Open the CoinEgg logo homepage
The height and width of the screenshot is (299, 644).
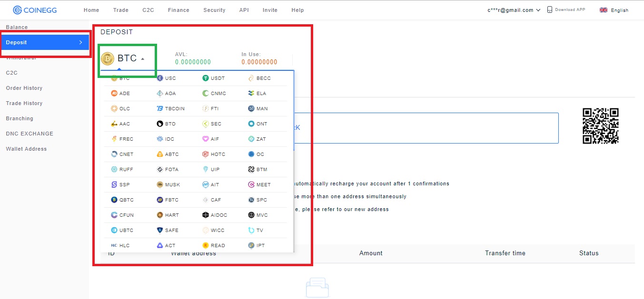pos(35,10)
